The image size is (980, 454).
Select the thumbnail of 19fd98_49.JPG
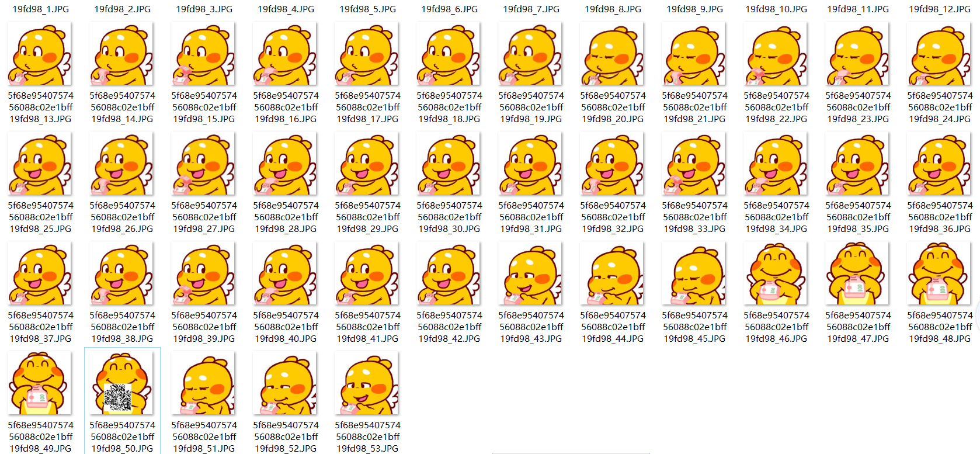coord(40,383)
